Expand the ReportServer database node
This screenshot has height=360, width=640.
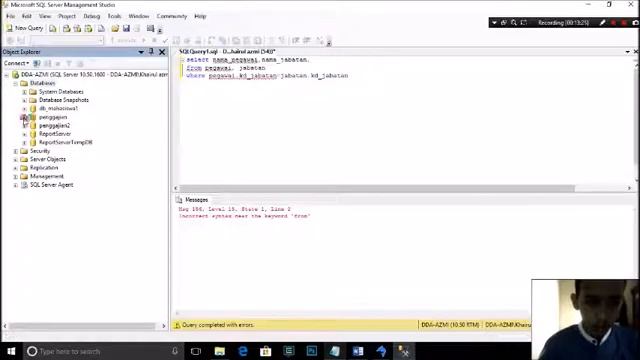pos(24,134)
